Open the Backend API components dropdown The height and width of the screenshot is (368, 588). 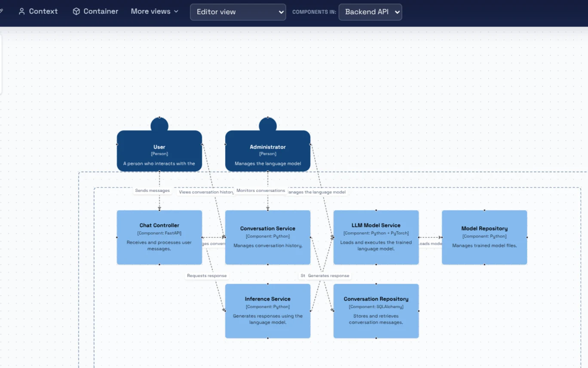[371, 12]
